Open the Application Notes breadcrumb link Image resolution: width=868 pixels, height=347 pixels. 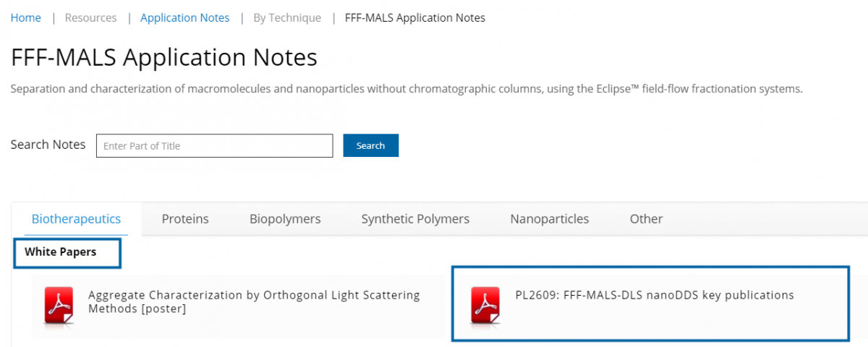click(184, 17)
